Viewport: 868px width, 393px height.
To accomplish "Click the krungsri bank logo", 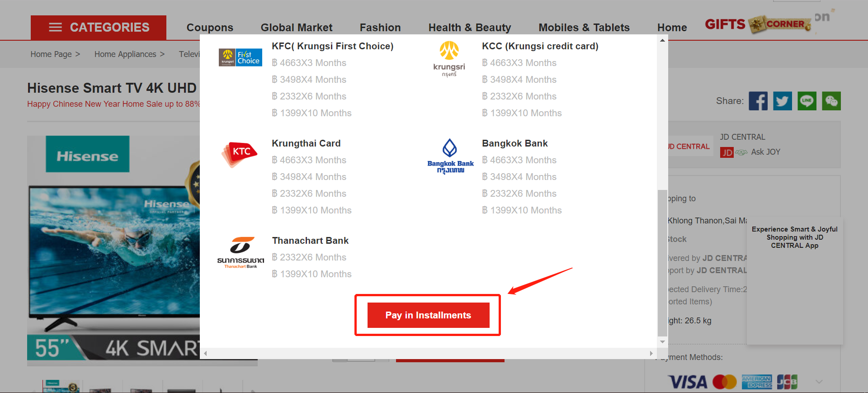I will [x=449, y=59].
